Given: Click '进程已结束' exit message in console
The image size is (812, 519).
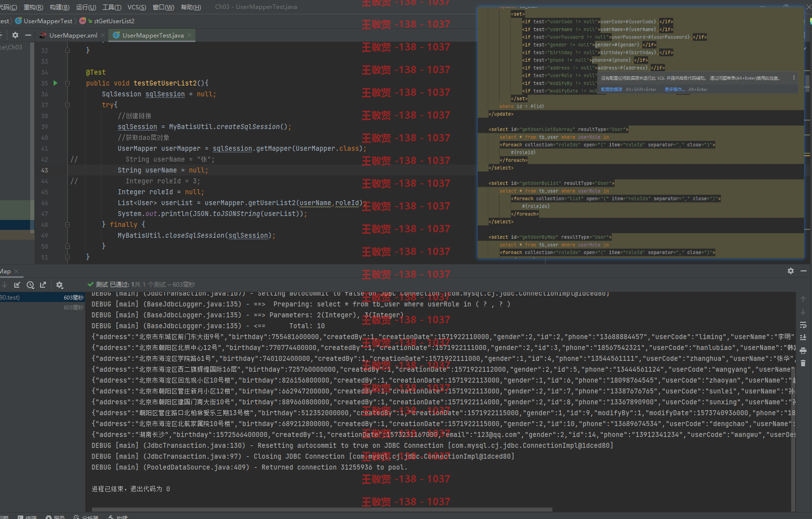Looking at the screenshot, I should 131,489.
